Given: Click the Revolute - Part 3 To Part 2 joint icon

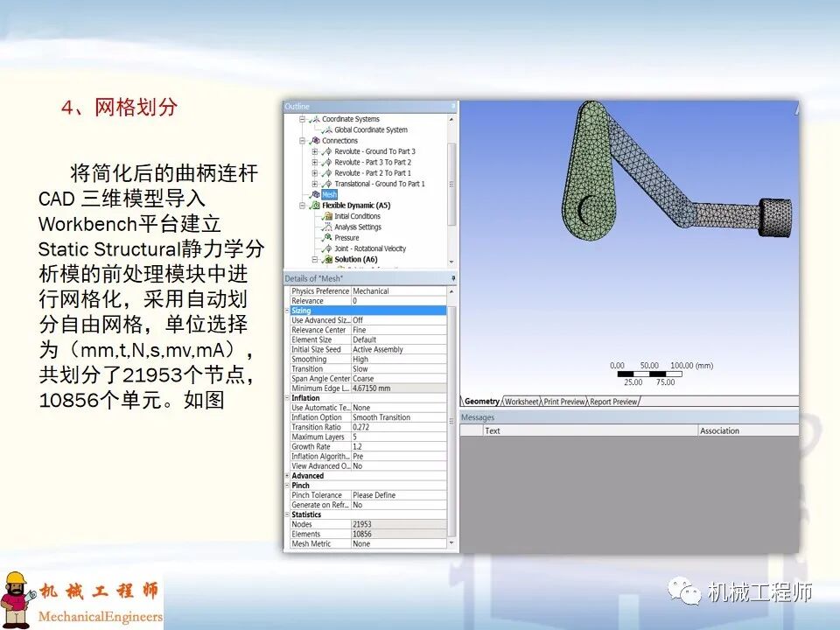Looking at the screenshot, I should (327, 163).
